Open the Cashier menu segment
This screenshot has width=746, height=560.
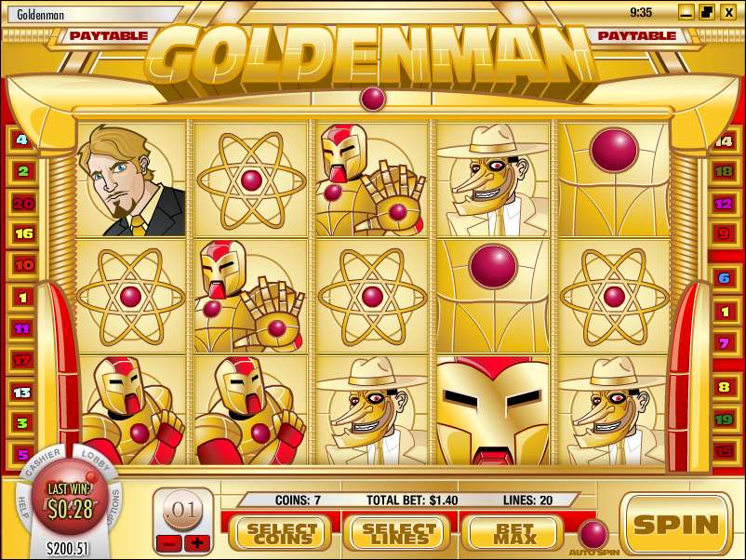[44, 460]
